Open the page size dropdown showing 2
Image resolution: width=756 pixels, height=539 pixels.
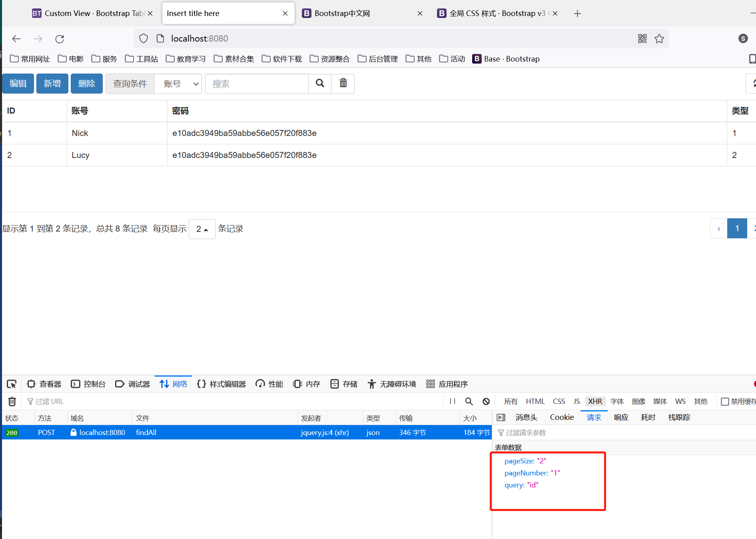coord(202,229)
